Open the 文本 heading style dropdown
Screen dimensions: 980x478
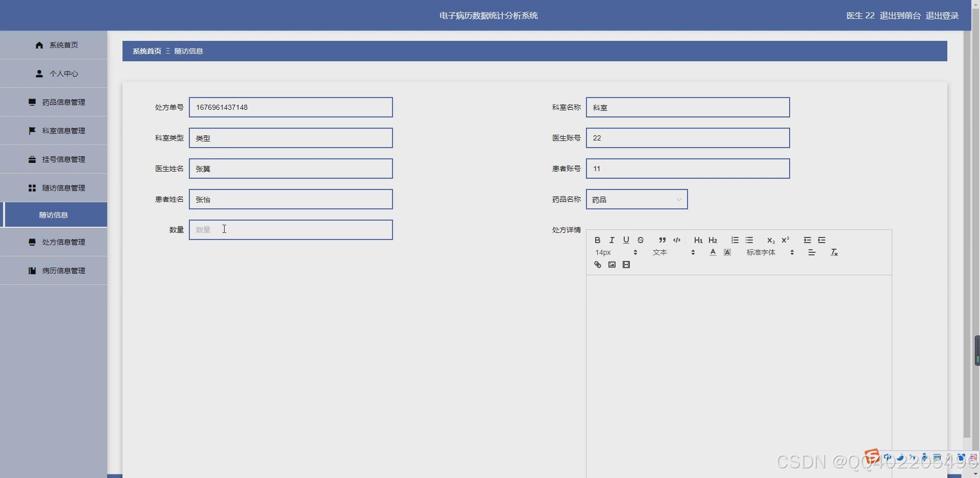pyautogui.click(x=673, y=252)
